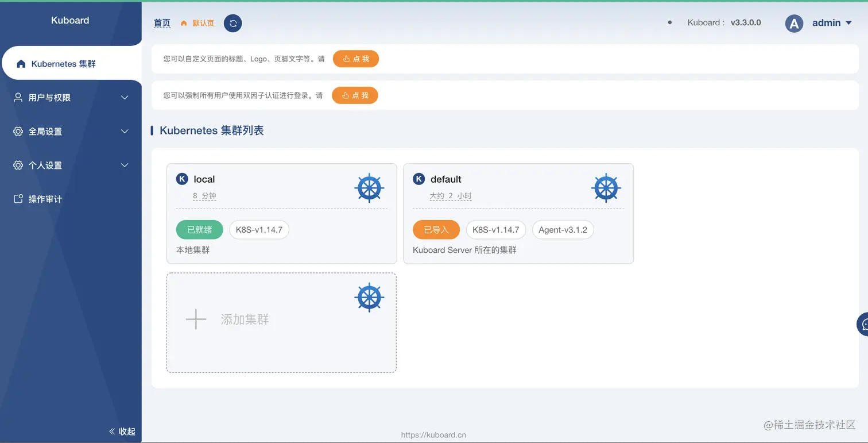Click 点我 for two-factor authentication
The width and height of the screenshot is (868, 443).
click(x=355, y=95)
